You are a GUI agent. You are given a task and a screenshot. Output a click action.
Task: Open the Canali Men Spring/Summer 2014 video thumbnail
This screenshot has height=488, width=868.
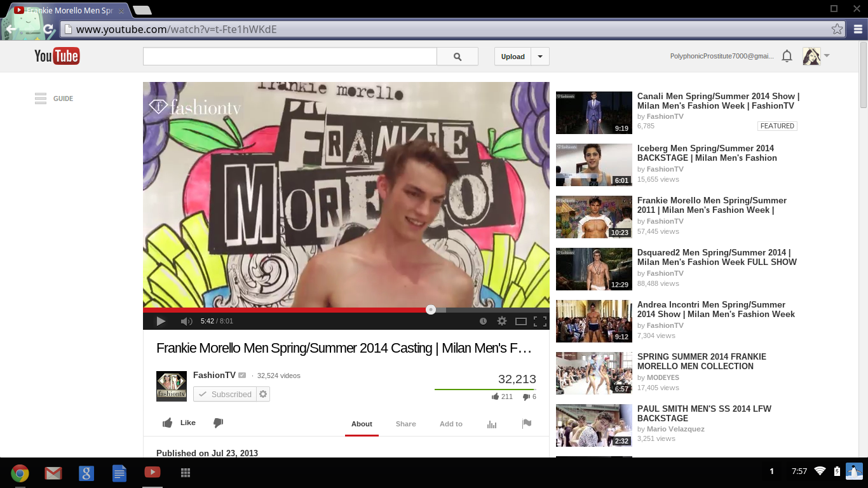594,113
